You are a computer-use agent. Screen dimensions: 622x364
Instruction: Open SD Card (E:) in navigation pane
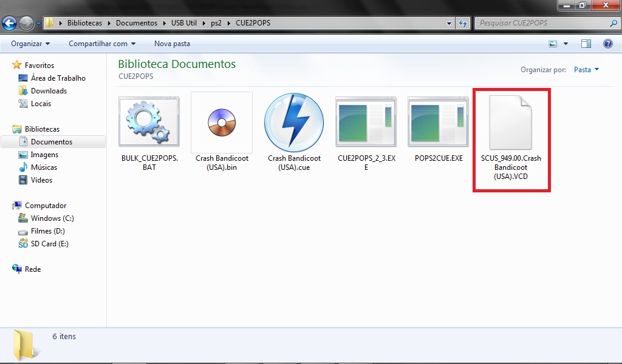coord(49,244)
